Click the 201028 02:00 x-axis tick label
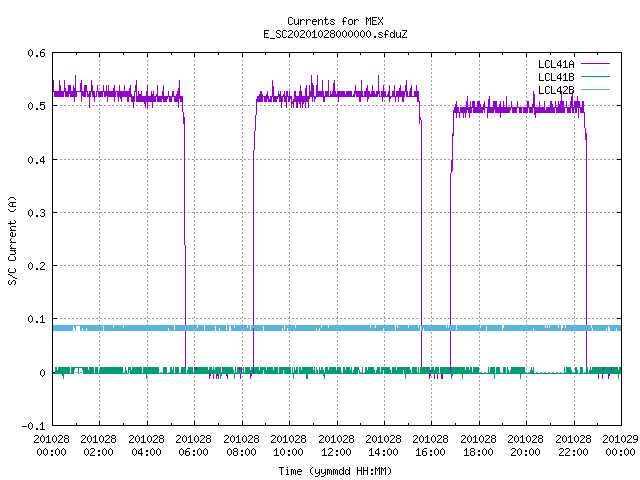The width and height of the screenshot is (640, 480). [98, 446]
